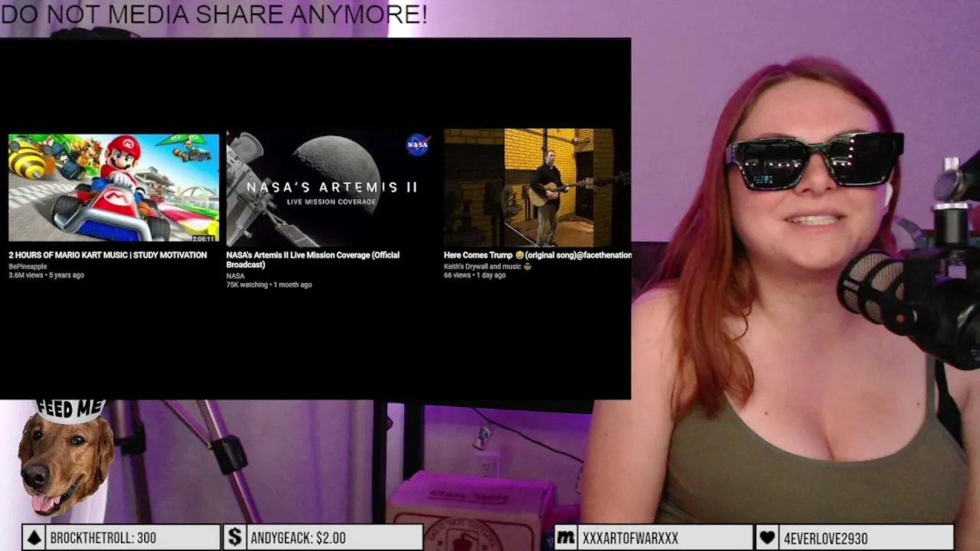Click the "XXXARTOFWARXXX" label
The image size is (980, 551).
tap(630, 539)
